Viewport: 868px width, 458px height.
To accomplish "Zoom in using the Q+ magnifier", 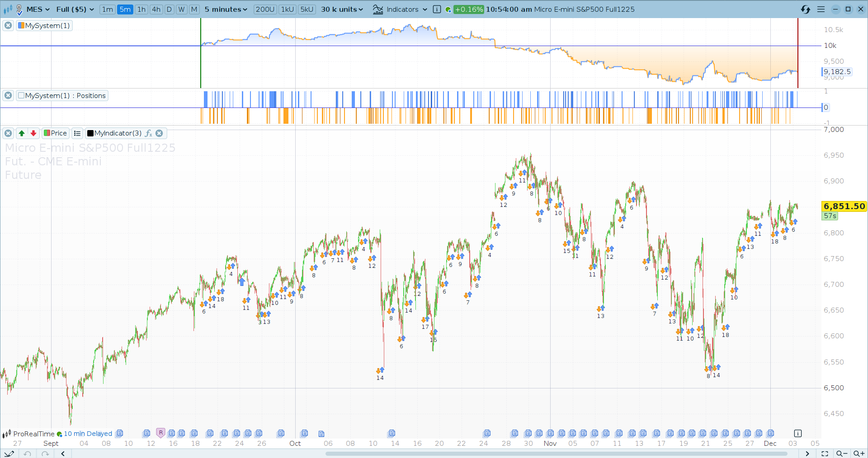I will tap(859, 453).
